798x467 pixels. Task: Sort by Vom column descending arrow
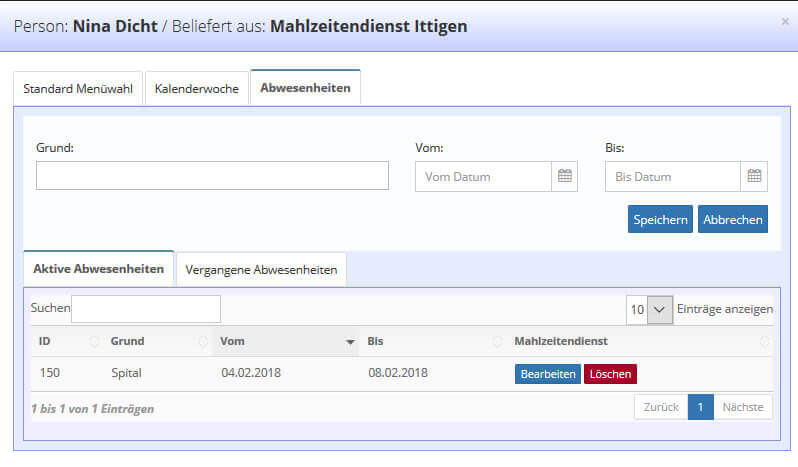[x=350, y=342]
